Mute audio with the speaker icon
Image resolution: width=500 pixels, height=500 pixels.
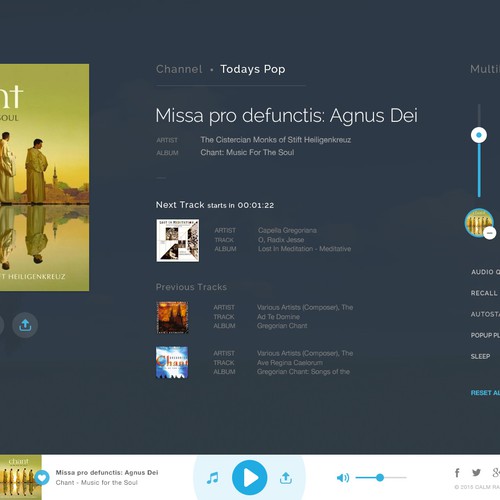pos(343,478)
